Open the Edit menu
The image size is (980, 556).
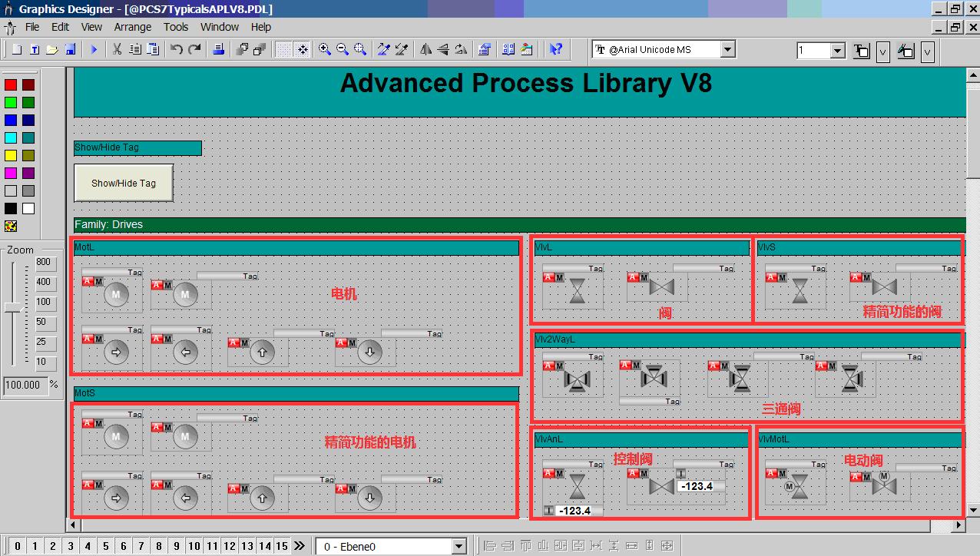(60, 27)
